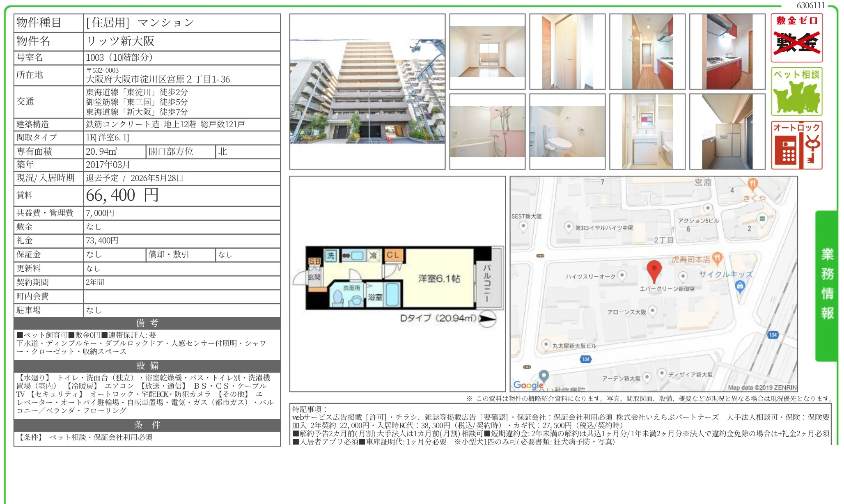
Task: Click the 敷金ゼロ badge icon
Action: 796,38
